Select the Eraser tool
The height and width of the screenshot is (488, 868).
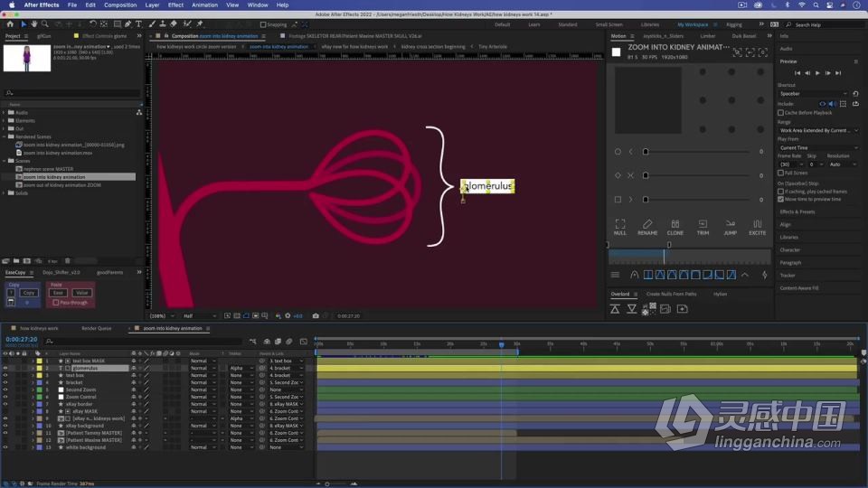(174, 24)
